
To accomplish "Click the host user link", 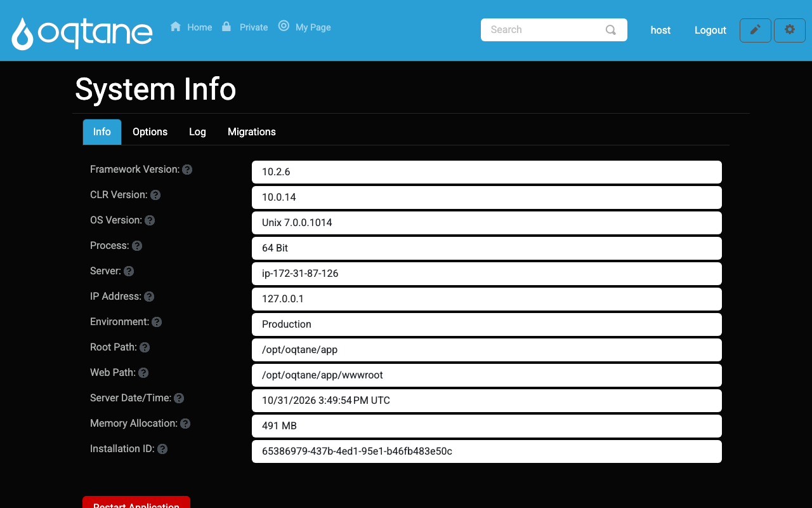I will coord(660,30).
